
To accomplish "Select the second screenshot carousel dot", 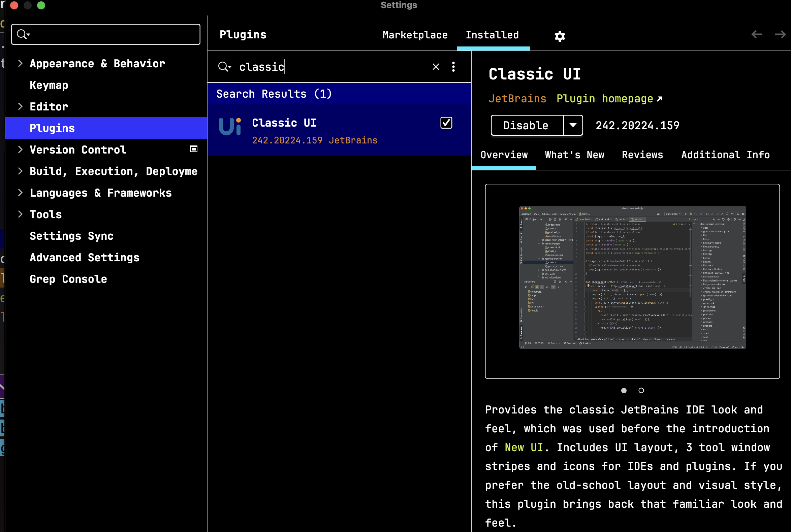I will 641,391.
